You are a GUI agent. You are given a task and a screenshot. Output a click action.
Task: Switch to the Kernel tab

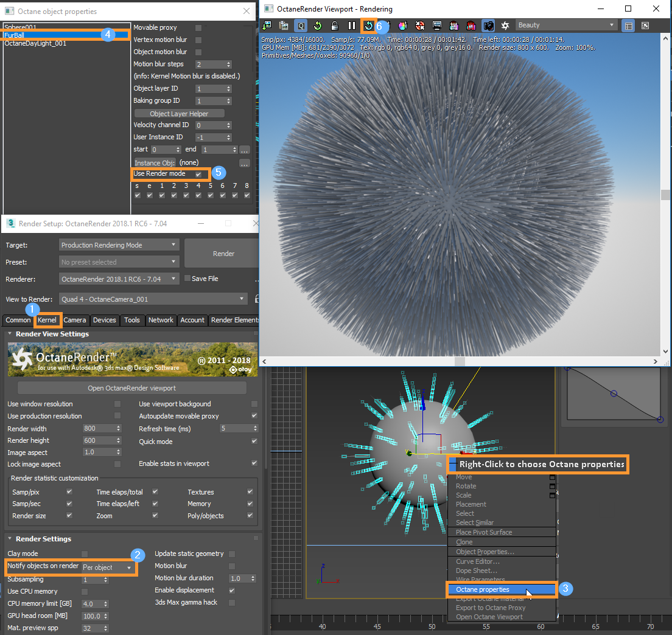pos(47,320)
